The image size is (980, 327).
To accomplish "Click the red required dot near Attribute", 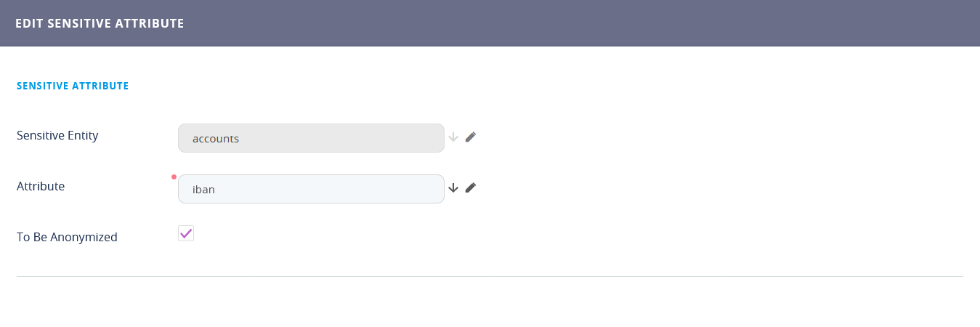I will click(x=174, y=177).
